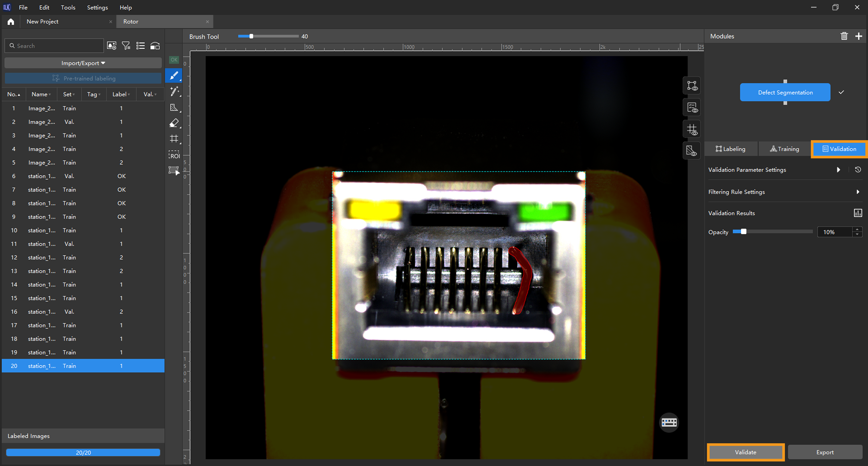Screen dimensions: 868x466
Task: Toggle label visibility on canvas
Action: click(x=692, y=86)
